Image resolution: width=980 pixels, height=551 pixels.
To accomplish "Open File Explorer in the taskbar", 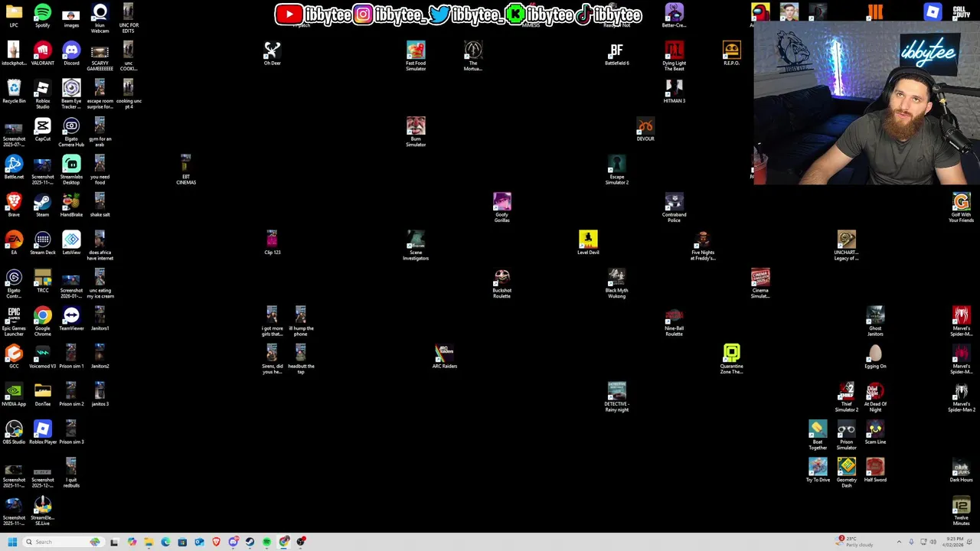I will pos(149,542).
